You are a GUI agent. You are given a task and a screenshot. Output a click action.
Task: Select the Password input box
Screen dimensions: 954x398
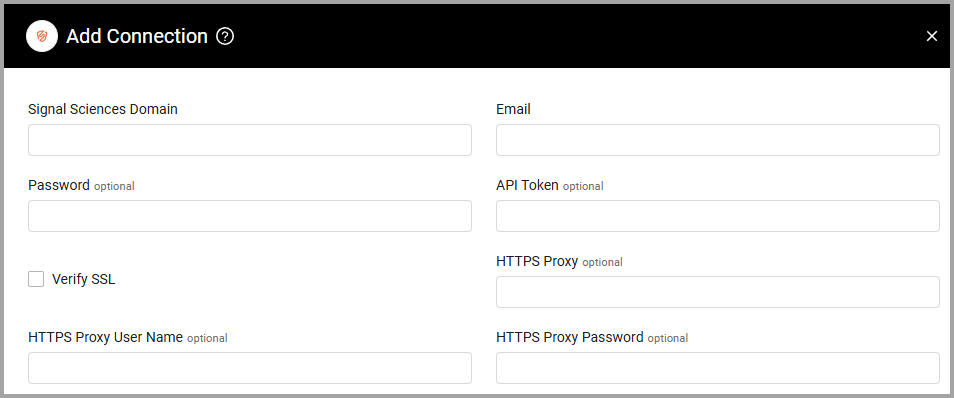click(x=249, y=216)
